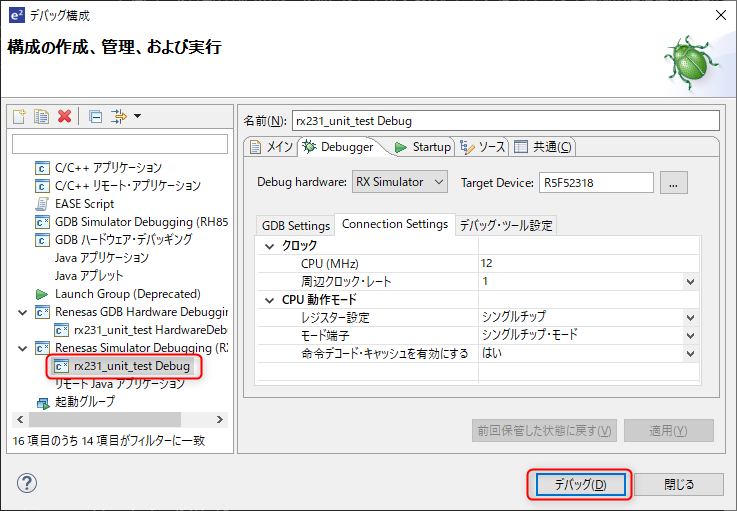Open 命令デコード・キャッシュを有効にする dropdown arrow
This screenshot has height=511, width=737.
[x=690, y=354]
